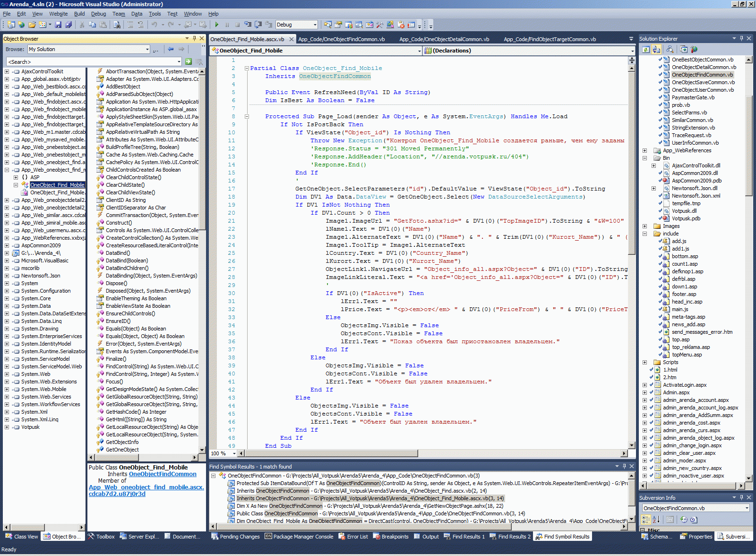Screen dimensions: 756x556
Task: Follow the OneObjectFindCommon inherits link
Action: point(163,474)
